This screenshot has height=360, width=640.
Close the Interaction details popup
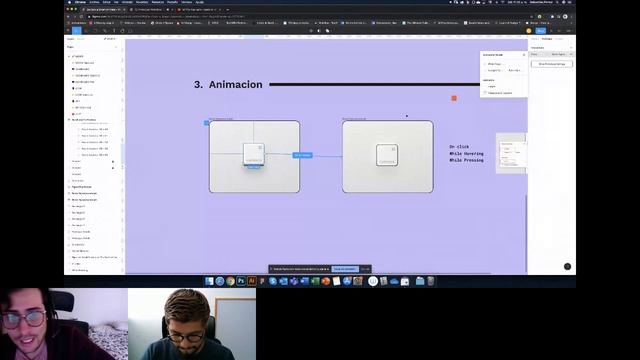point(524,55)
